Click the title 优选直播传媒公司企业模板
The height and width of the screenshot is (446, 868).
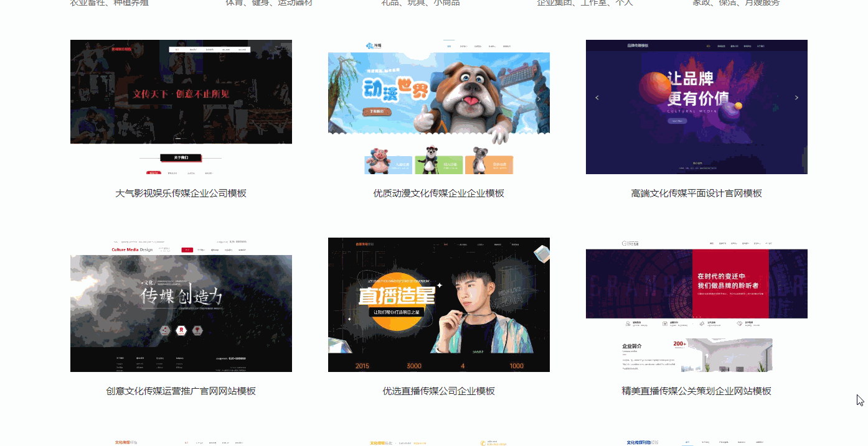coord(439,391)
